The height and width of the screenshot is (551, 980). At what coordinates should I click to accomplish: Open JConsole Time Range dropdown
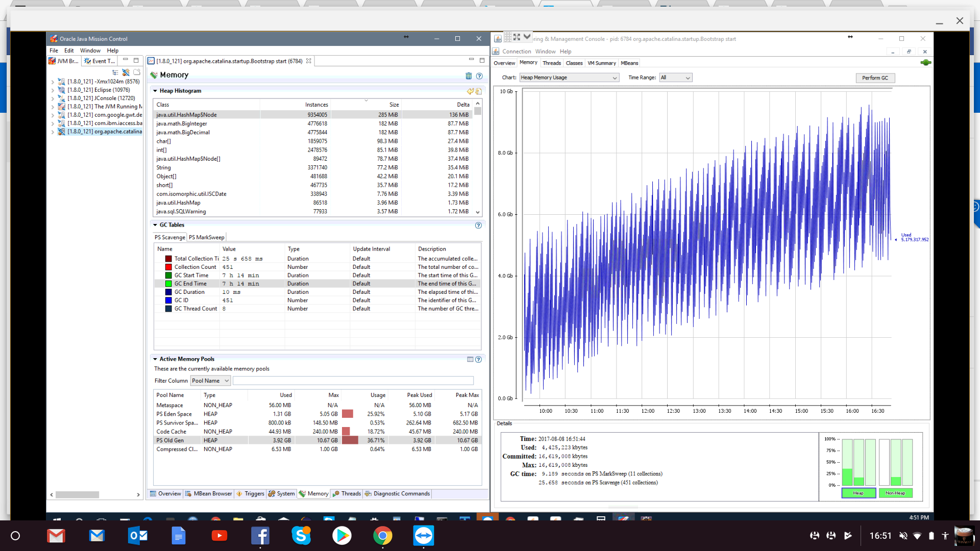tap(675, 78)
